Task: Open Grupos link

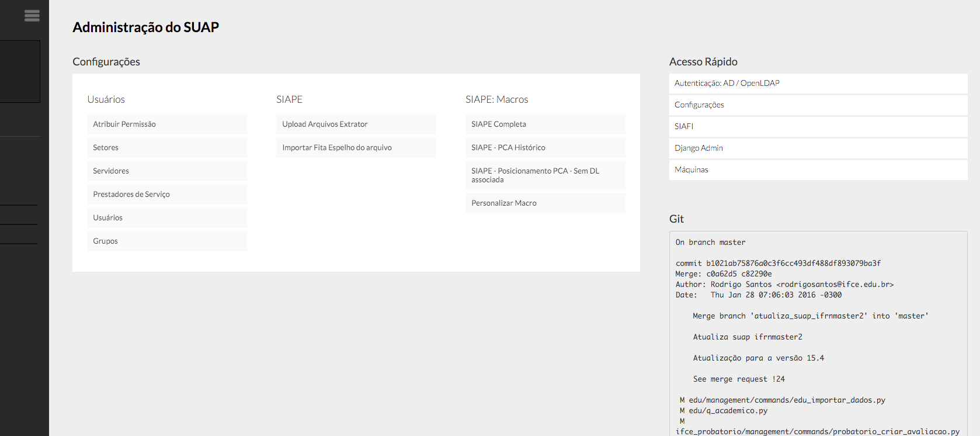Action: (167, 241)
